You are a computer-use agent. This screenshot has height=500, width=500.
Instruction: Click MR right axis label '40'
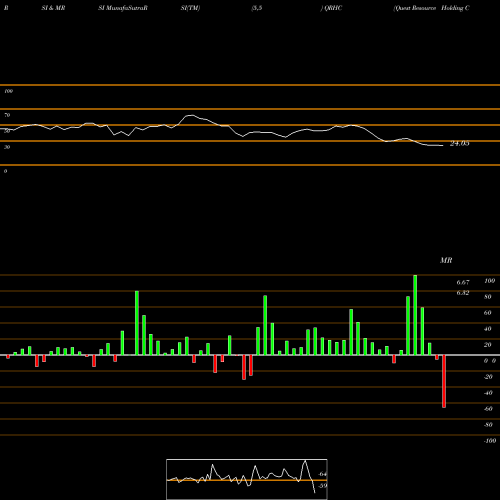488,329
